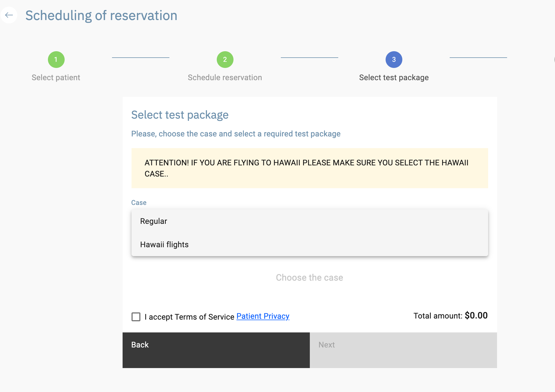Click the Scheduling of reservation heading
The height and width of the screenshot is (392, 555).
point(101,16)
